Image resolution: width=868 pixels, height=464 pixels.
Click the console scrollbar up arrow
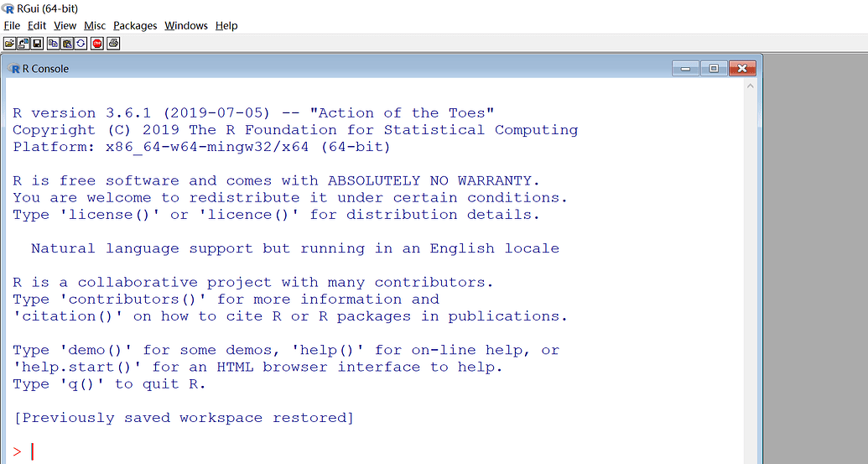pyautogui.click(x=751, y=86)
